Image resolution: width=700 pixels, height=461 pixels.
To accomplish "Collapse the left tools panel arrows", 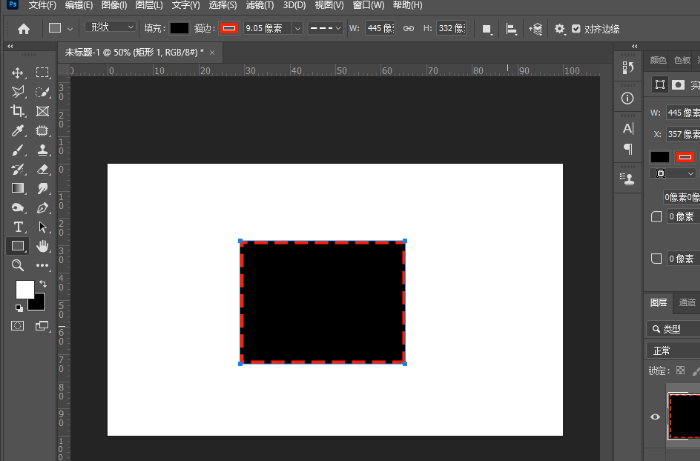I will tap(10, 46).
